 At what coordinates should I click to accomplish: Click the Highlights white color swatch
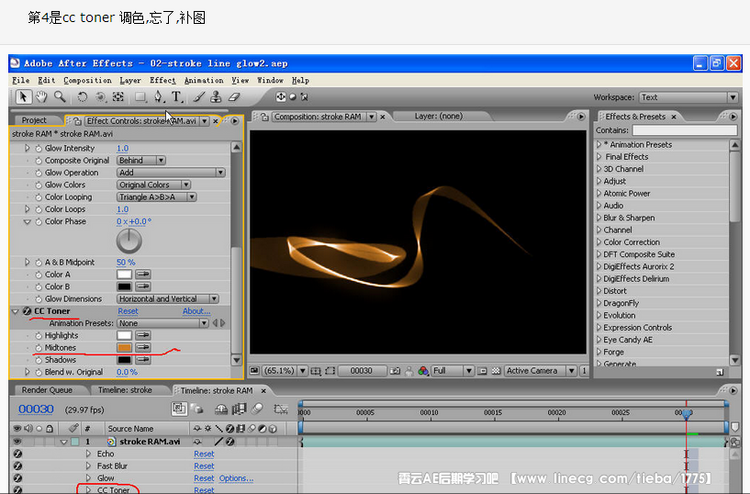pyautogui.click(x=124, y=336)
